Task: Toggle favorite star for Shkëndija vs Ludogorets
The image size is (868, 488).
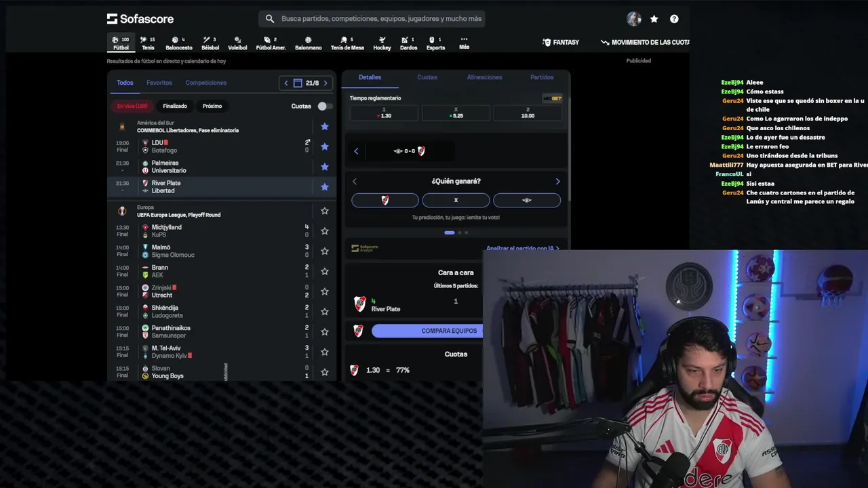Action: [x=325, y=311]
